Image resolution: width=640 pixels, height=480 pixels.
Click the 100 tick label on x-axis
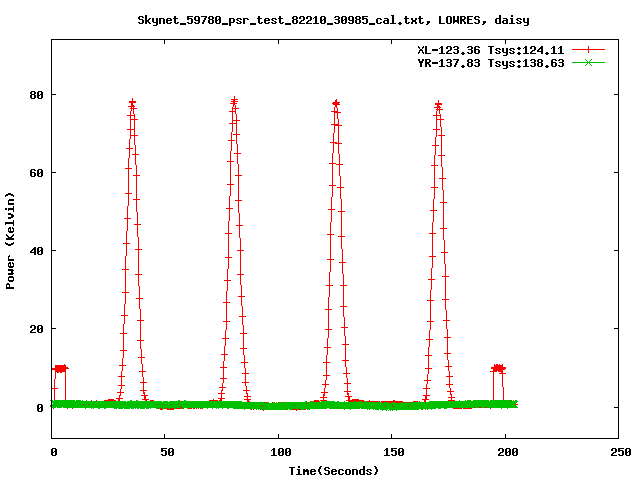pyautogui.click(x=279, y=452)
